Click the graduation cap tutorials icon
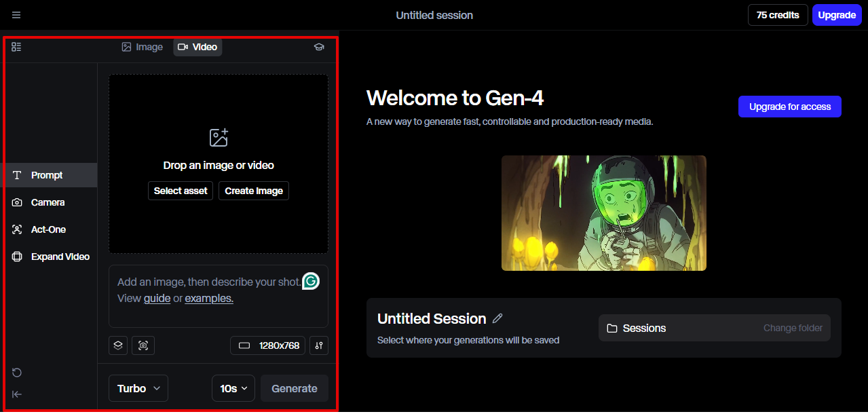The image size is (868, 414). pos(319,47)
